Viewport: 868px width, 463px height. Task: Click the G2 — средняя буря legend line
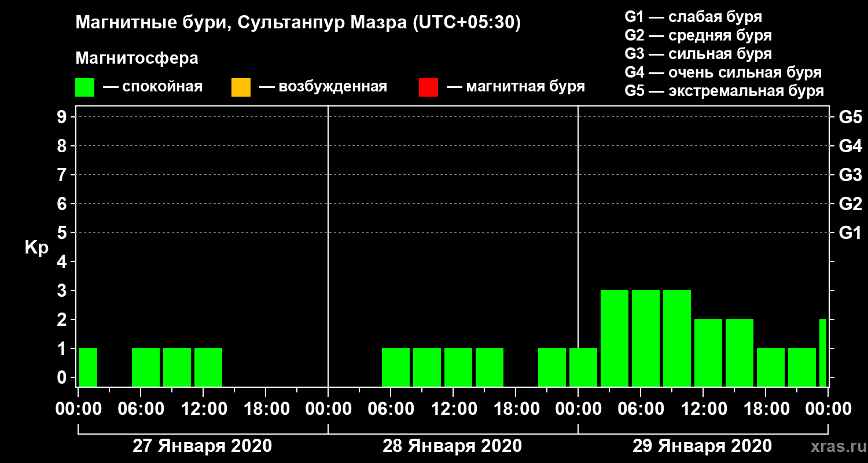[698, 35]
